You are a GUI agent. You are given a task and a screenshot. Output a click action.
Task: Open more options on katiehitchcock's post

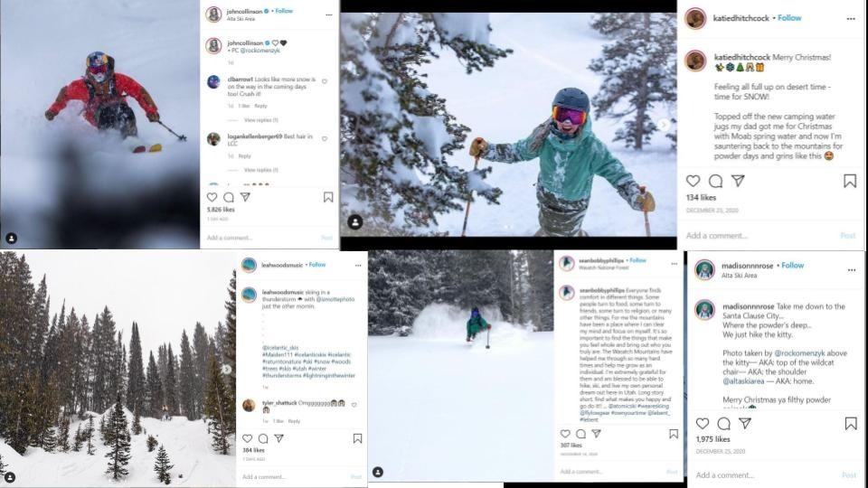(850, 18)
